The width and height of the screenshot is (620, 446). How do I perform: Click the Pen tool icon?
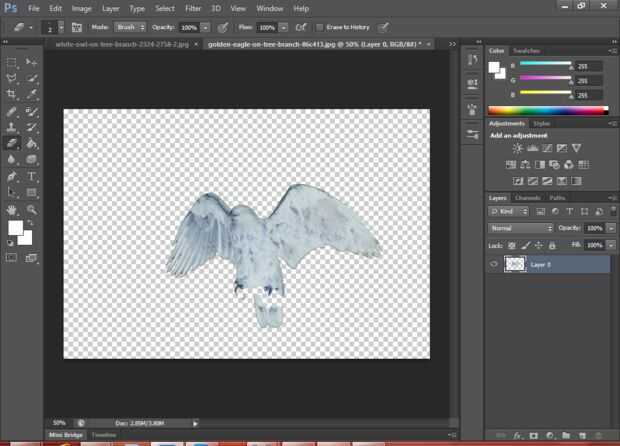pyautogui.click(x=12, y=176)
